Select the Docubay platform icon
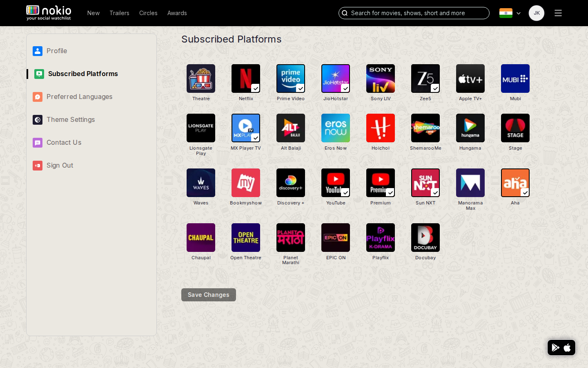 [425, 238]
